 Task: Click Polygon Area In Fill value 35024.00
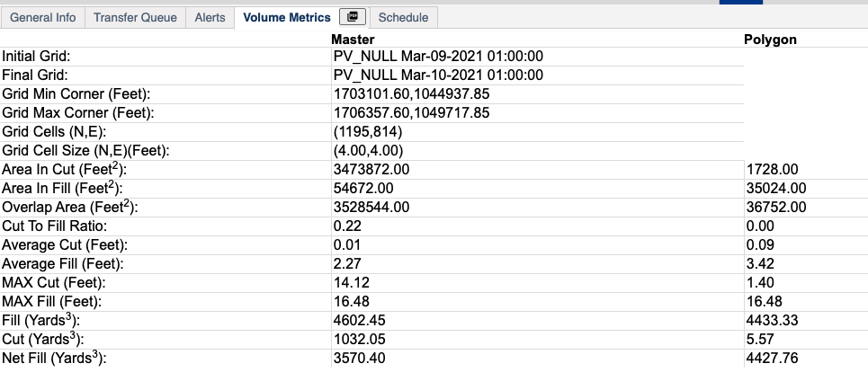pos(776,189)
